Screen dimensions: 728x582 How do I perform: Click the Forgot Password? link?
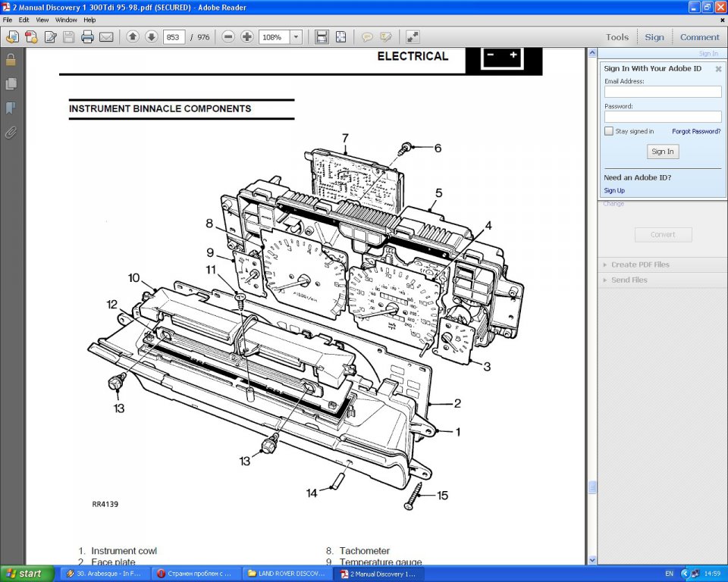[696, 131]
